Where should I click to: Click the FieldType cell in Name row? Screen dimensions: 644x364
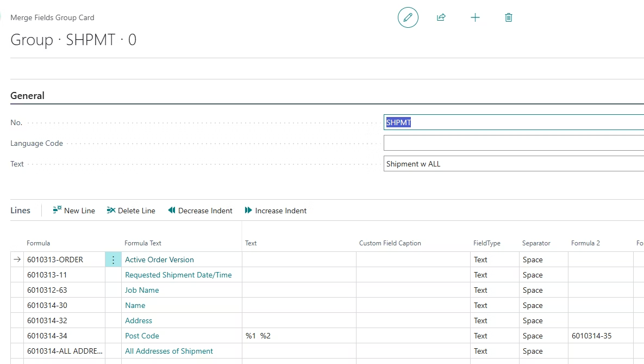point(494,305)
